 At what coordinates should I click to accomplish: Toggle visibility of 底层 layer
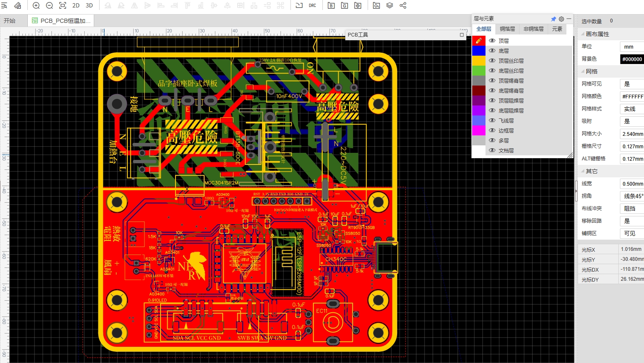pos(492,51)
